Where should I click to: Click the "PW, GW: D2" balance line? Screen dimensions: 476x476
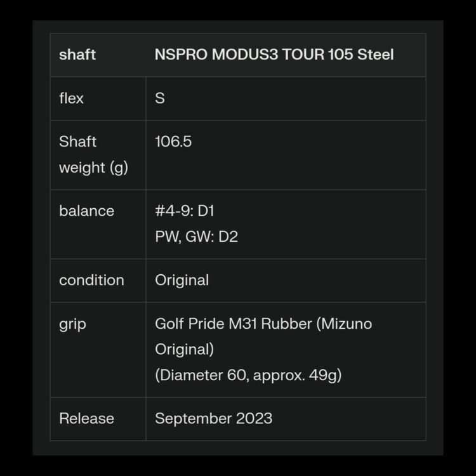(x=196, y=237)
